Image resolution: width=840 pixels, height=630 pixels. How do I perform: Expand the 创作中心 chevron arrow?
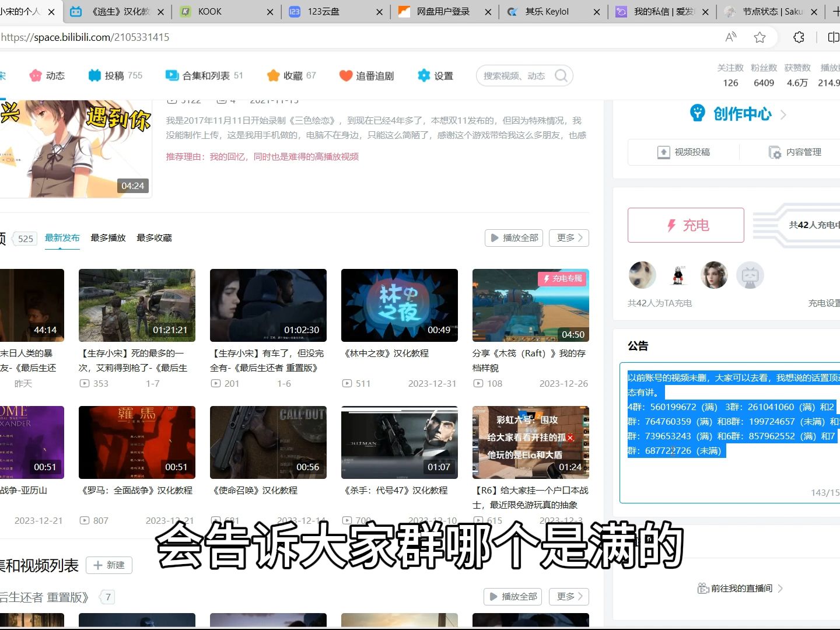tap(783, 115)
